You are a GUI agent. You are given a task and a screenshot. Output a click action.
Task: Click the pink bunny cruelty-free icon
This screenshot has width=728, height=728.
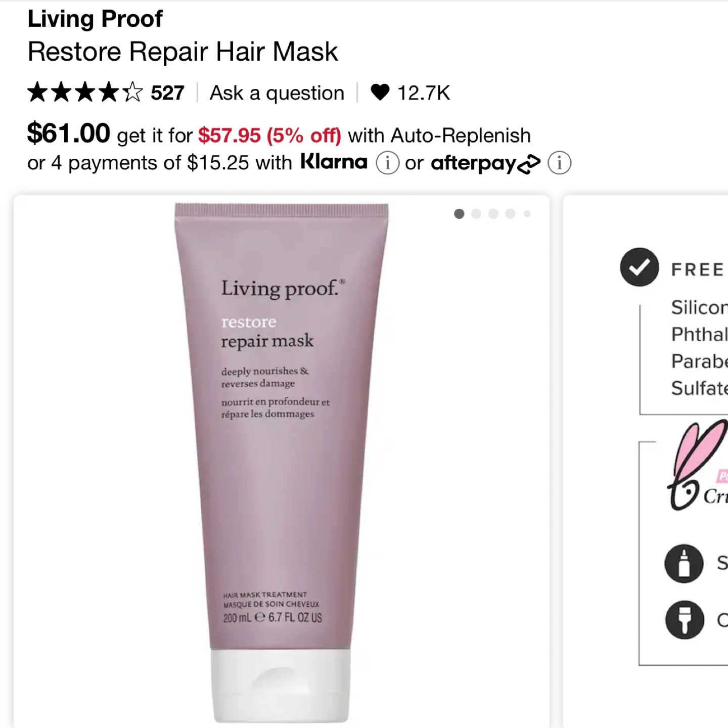697,465
